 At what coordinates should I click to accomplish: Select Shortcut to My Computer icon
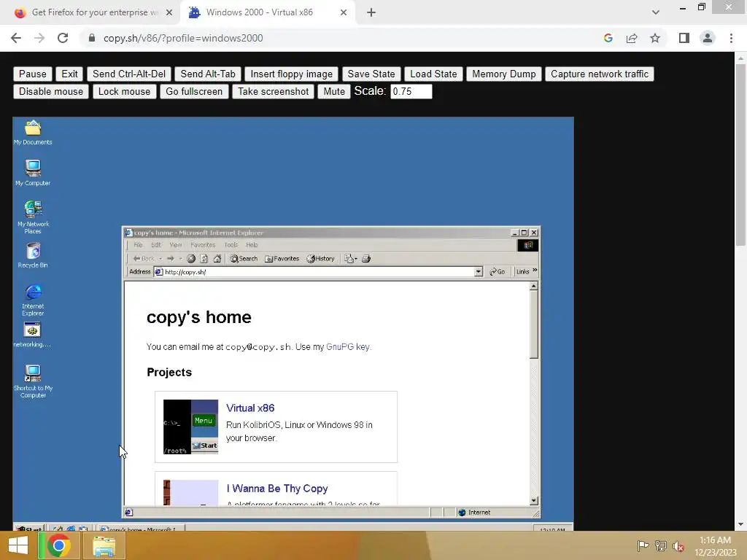click(33, 381)
